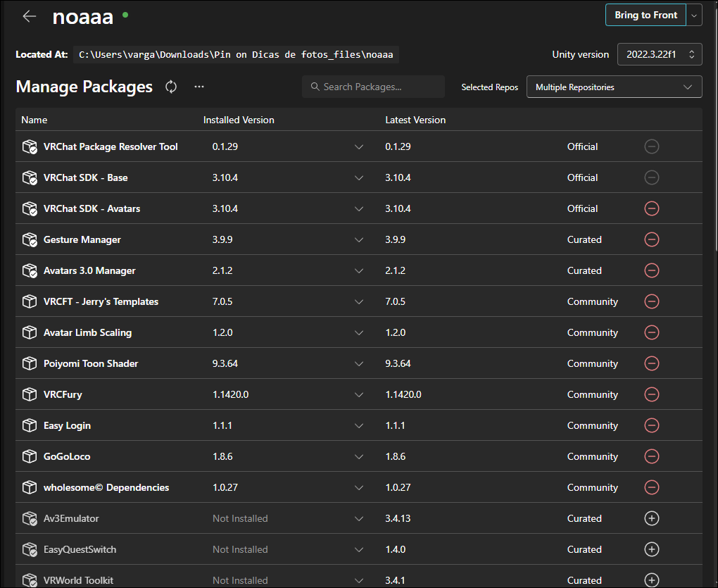Viewport: 718px width, 588px height.
Task: Click the Installed Version column header
Action: pyautogui.click(x=239, y=120)
